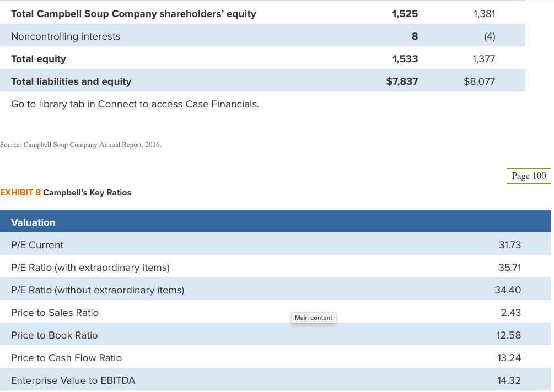
Task: Select the Campbell Soup Annual Report source citation
Action: 80,144
